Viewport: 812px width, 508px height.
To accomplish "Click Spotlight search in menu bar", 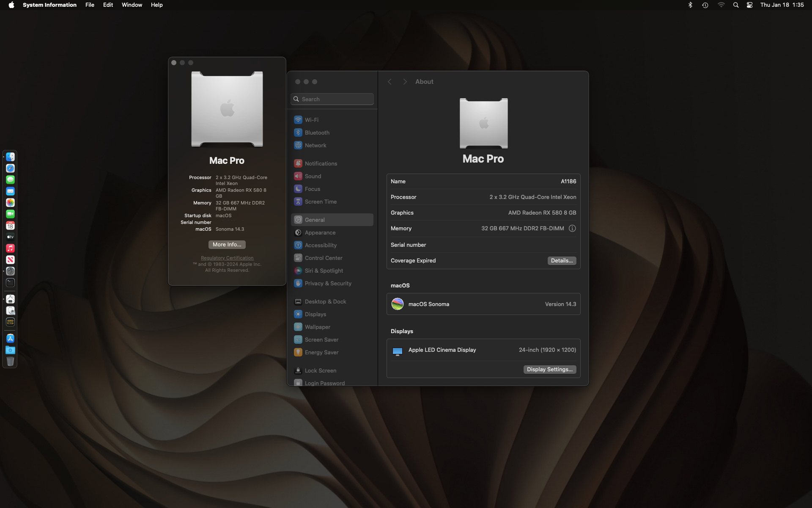I will [736, 5].
